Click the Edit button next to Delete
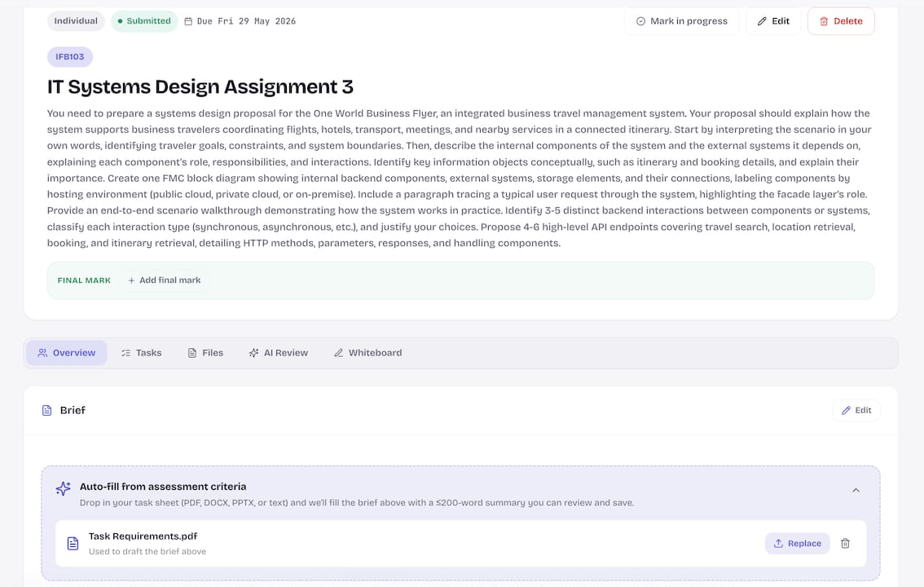Image resolution: width=924 pixels, height=587 pixels. [x=773, y=21]
